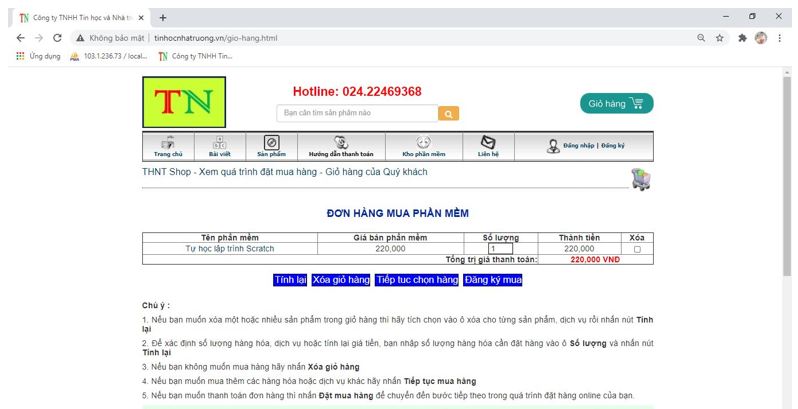Tick the Xóa checkbox for Scratch item
The image size is (798, 409).
637,249
